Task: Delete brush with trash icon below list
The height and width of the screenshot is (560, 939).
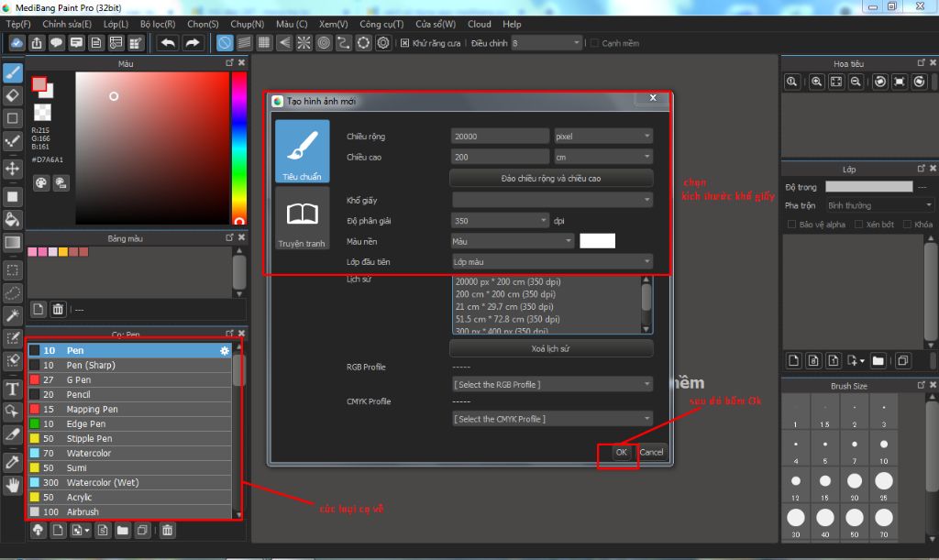Action: point(167,530)
